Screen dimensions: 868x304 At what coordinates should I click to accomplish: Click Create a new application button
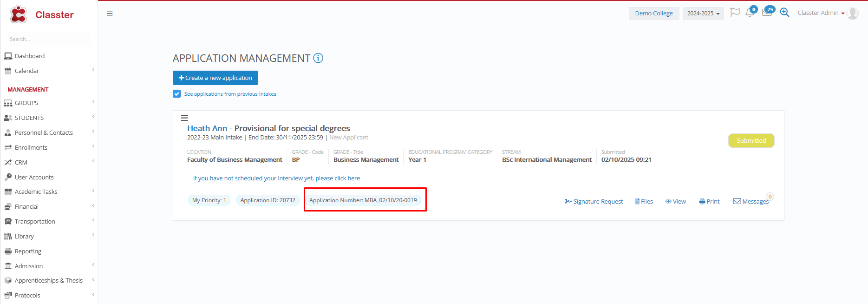tap(215, 78)
